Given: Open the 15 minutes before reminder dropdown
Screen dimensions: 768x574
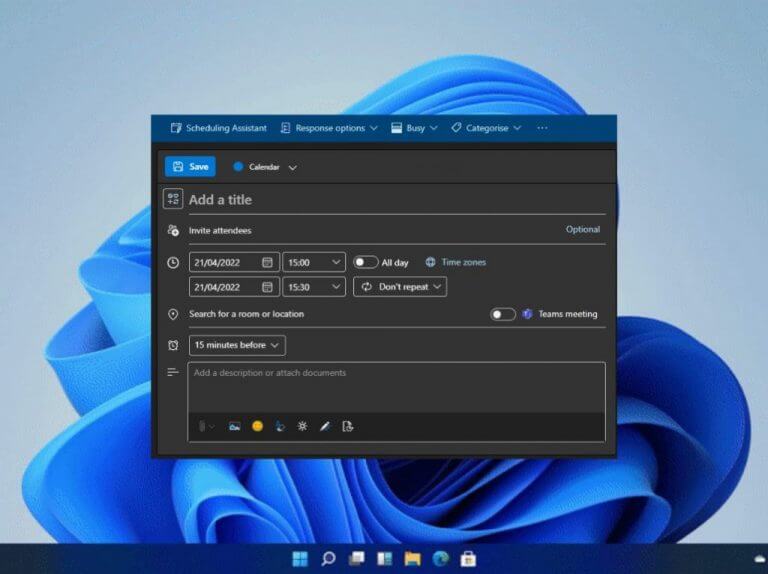Looking at the screenshot, I should (237, 345).
